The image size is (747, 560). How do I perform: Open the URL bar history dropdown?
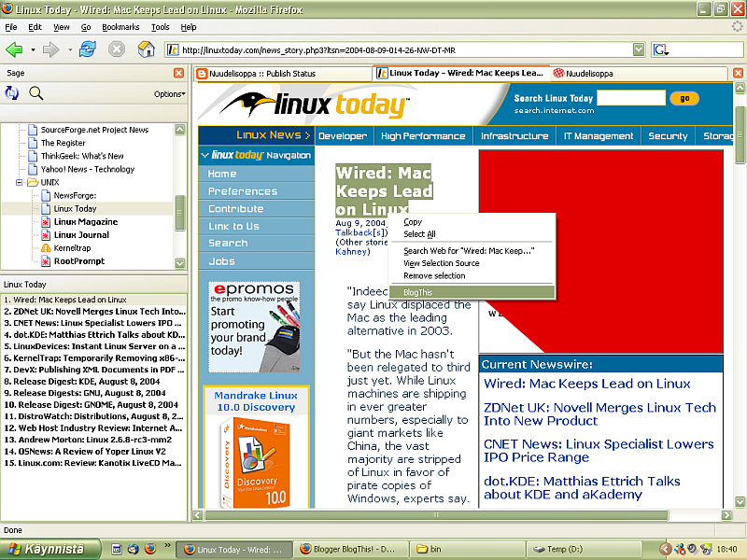click(x=639, y=49)
